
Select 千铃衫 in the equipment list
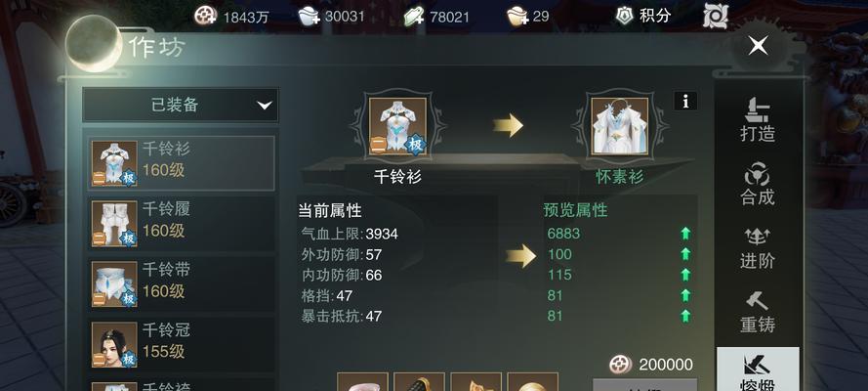point(183,163)
